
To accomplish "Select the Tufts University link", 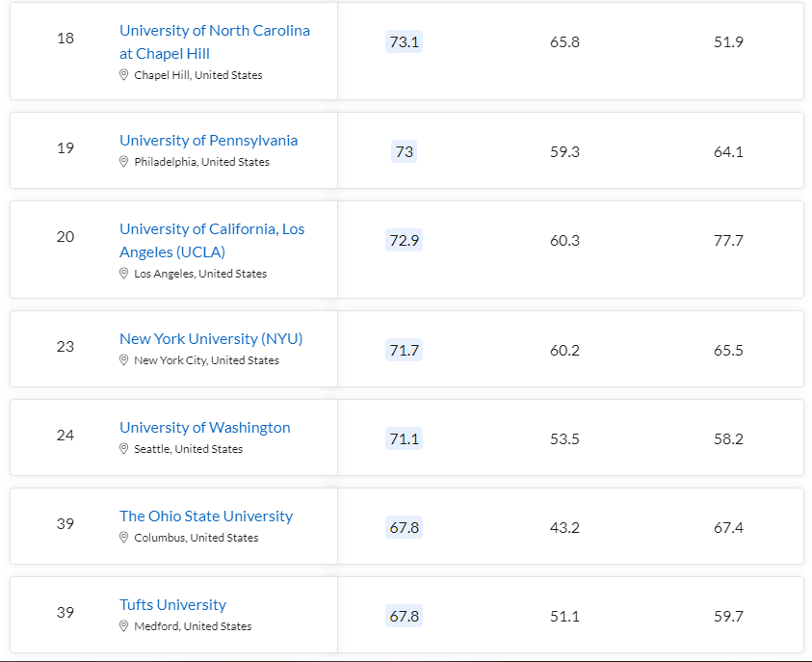I will (172, 605).
